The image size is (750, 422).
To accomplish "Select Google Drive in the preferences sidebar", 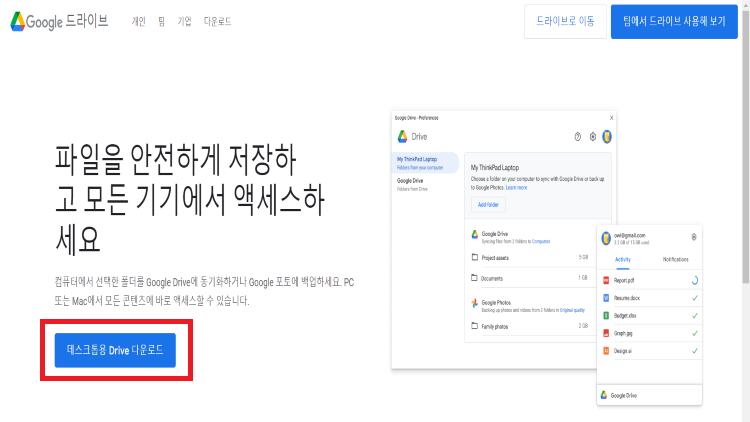I will [410, 184].
